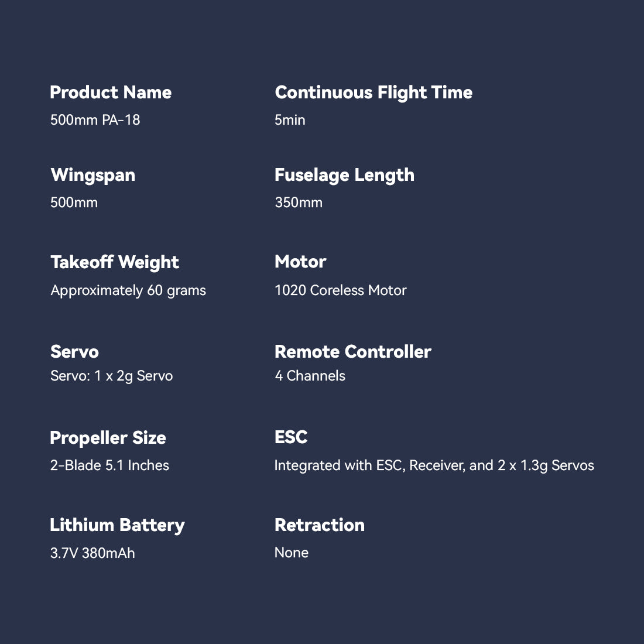Click the Servo heading
This screenshot has width=644, height=644.
point(74,352)
